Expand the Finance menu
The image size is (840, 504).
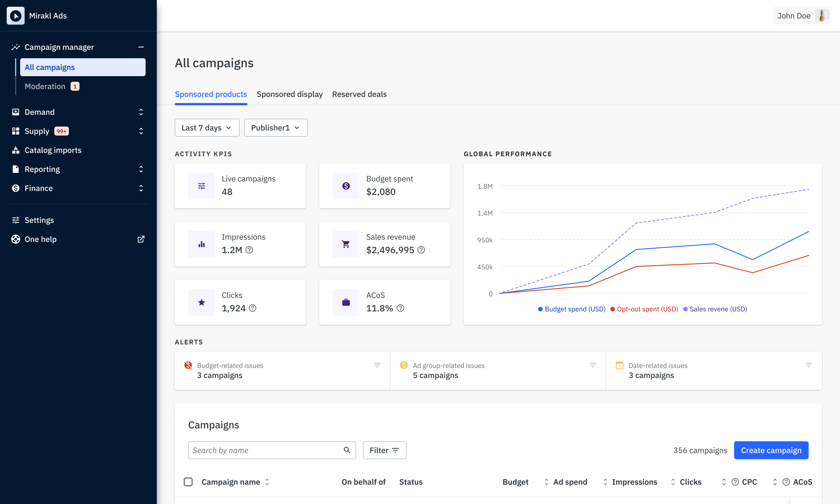click(x=141, y=188)
